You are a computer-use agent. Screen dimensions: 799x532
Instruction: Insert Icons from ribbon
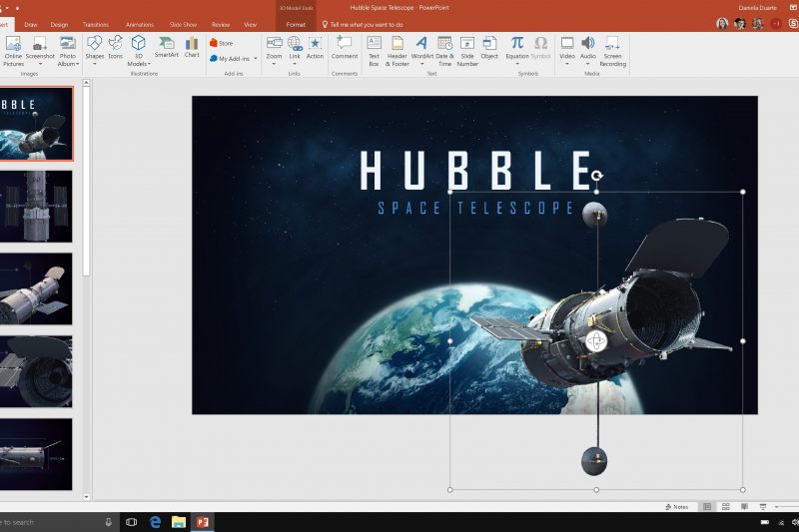pos(116,48)
